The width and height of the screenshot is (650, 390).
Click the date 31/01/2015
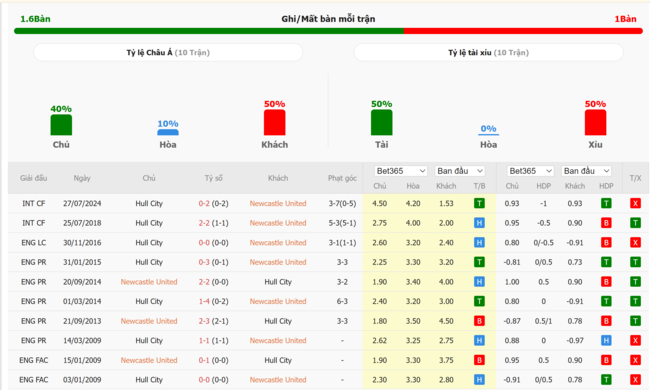(x=82, y=262)
